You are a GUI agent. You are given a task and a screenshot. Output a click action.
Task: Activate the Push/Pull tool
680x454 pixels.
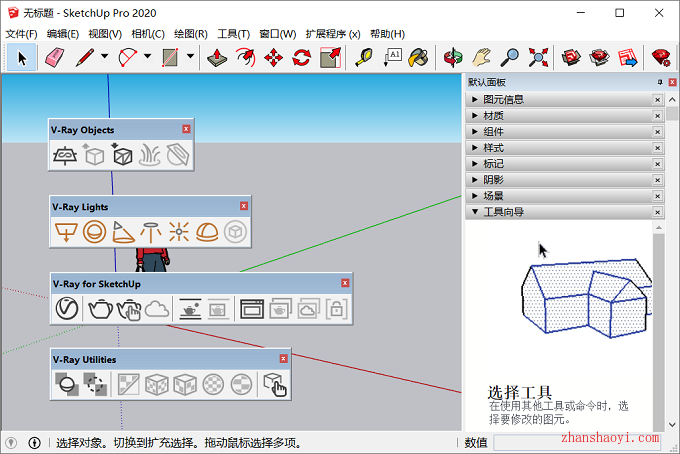(x=217, y=57)
